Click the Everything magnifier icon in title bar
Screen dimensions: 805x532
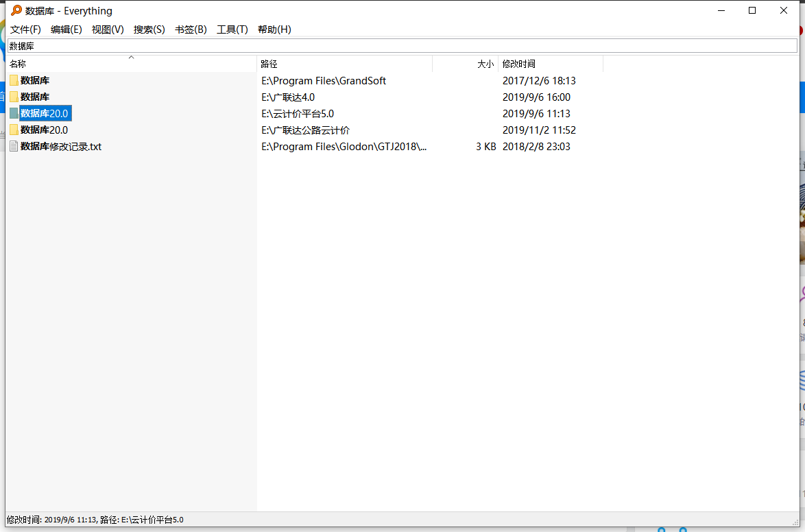point(16,10)
